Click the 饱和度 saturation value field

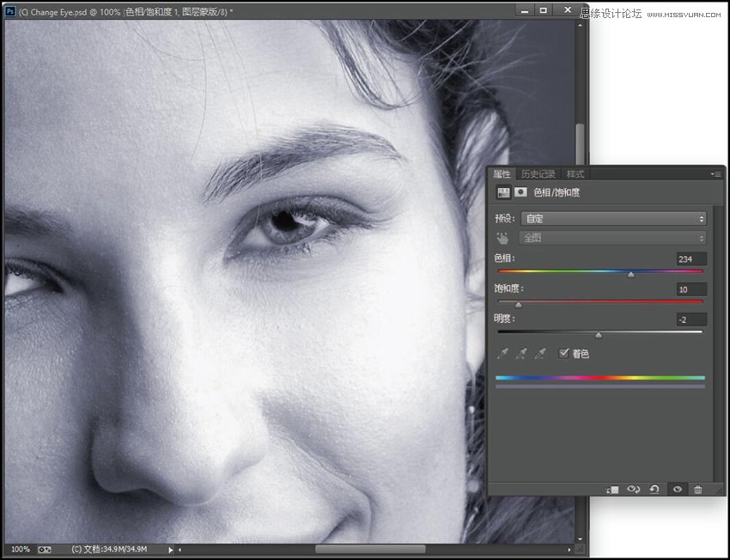point(690,289)
